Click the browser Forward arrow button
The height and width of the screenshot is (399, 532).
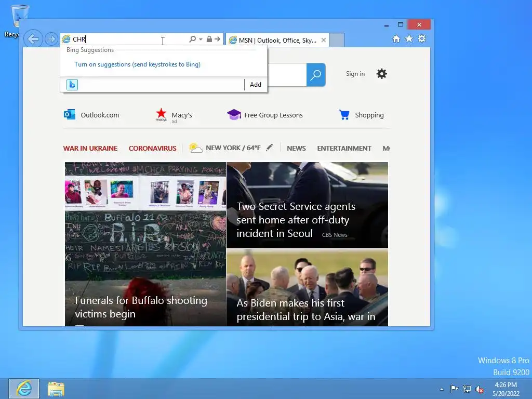(51, 39)
